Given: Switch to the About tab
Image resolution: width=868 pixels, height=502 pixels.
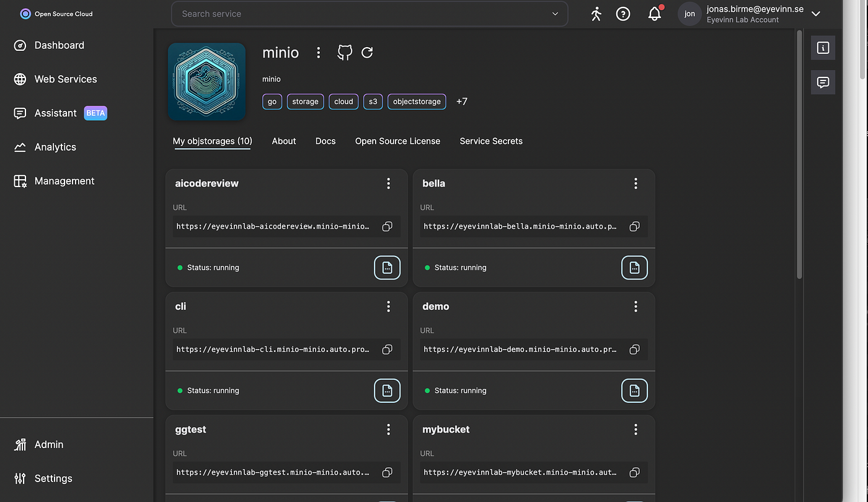Looking at the screenshot, I should click(284, 141).
